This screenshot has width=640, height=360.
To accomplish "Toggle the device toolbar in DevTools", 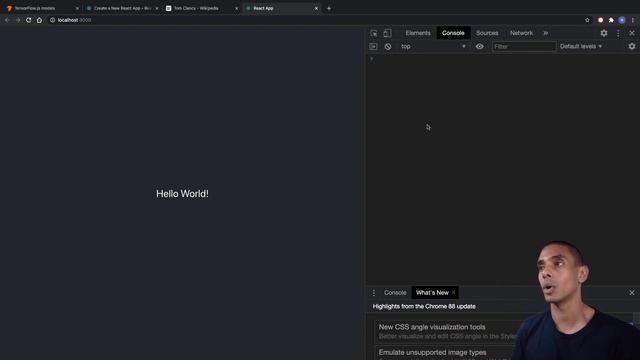I will 387,33.
